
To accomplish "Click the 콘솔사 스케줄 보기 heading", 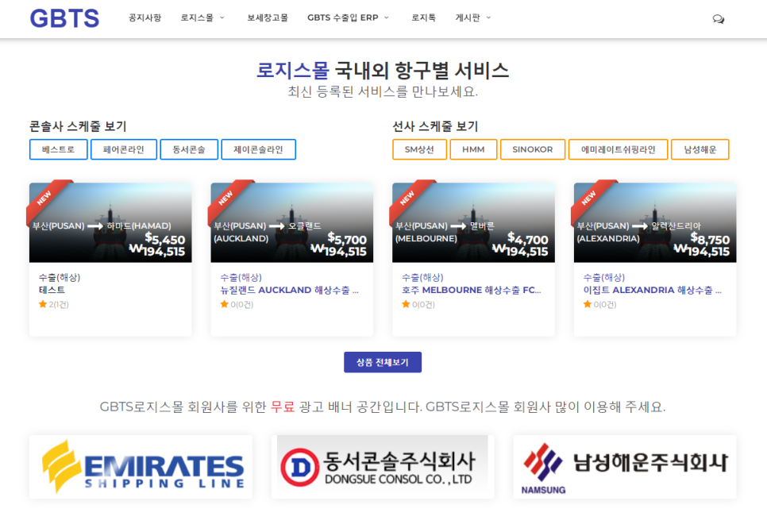I will click(78, 126).
